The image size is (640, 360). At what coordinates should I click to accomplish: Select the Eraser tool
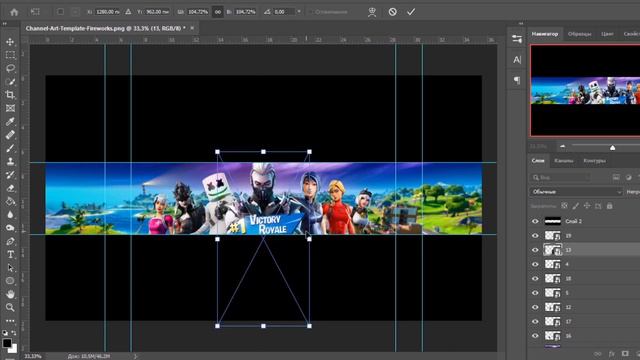[10, 188]
